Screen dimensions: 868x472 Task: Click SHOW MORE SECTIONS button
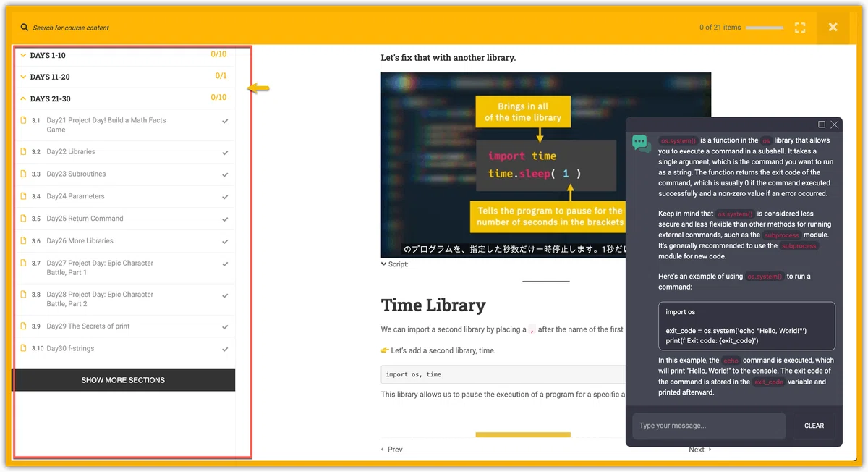(124, 380)
